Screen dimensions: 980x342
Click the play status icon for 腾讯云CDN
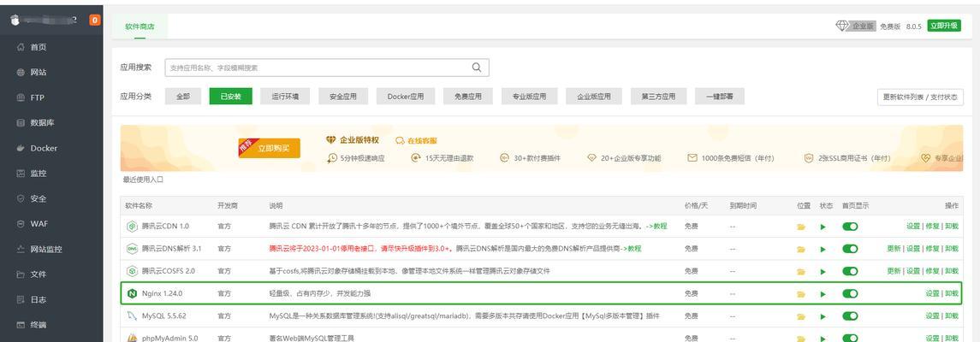[x=823, y=227]
